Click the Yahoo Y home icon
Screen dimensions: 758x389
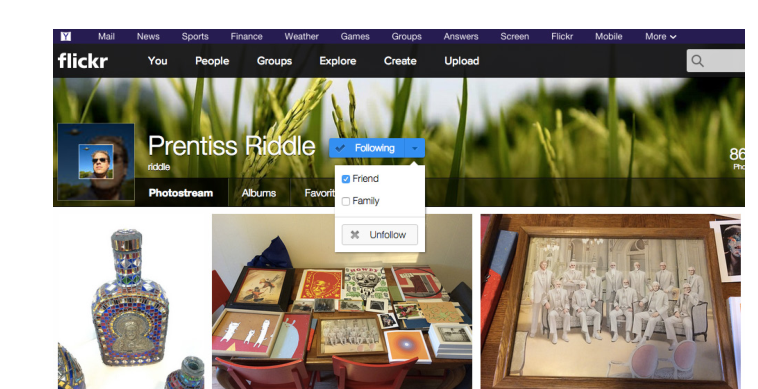66,36
